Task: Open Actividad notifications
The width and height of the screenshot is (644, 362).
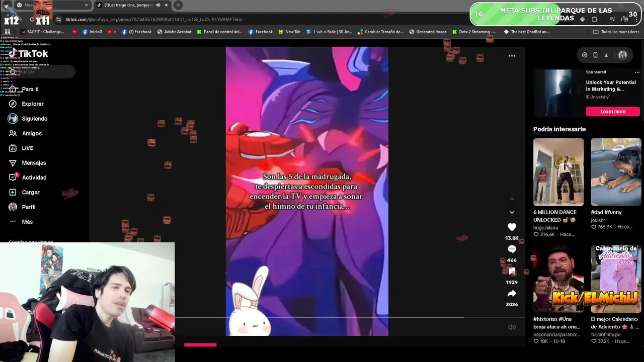Action: click(x=28, y=177)
